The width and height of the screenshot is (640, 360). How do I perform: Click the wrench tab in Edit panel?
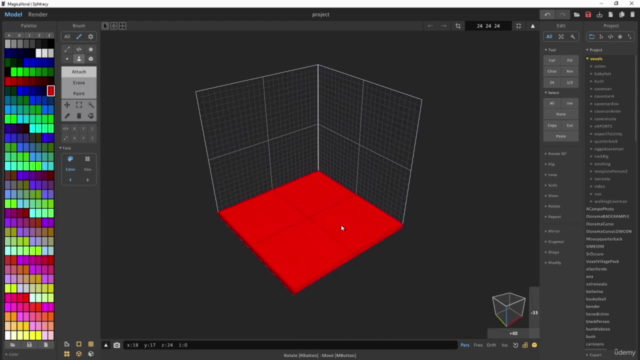(573, 37)
